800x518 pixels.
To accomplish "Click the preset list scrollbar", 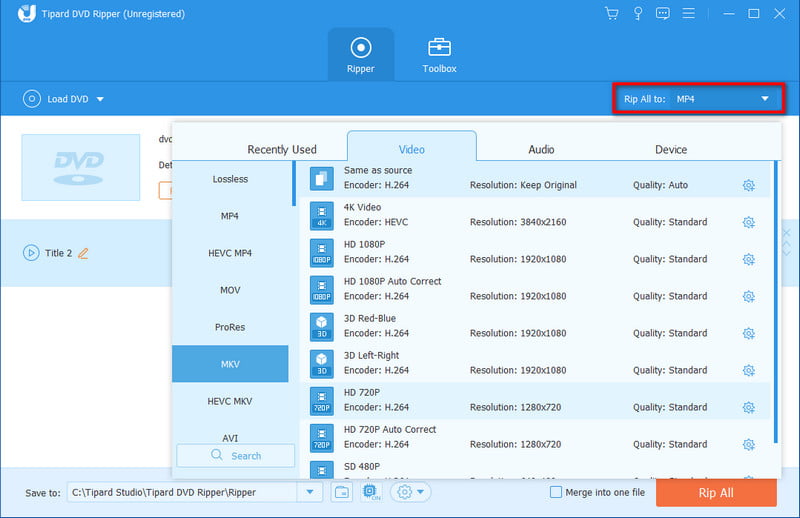I will click(x=776, y=302).
